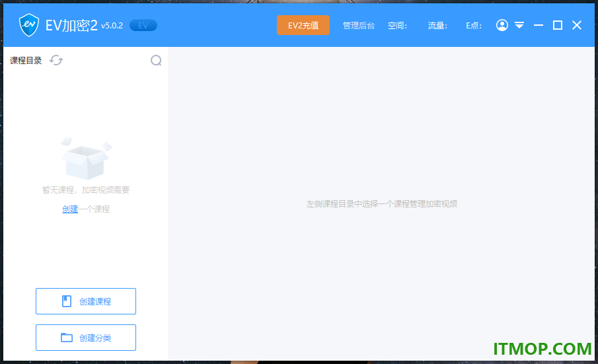The width and height of the screenshot is (598, 364).
Task: Close the EV加密2 window
Action: tap(577, 25)
